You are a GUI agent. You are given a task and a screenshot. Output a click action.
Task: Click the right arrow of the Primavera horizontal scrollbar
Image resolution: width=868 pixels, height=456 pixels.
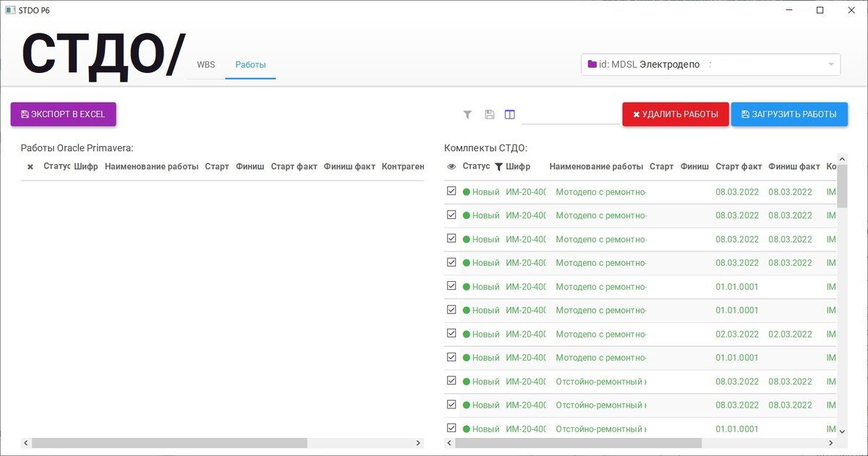click(x=418, y=443)
